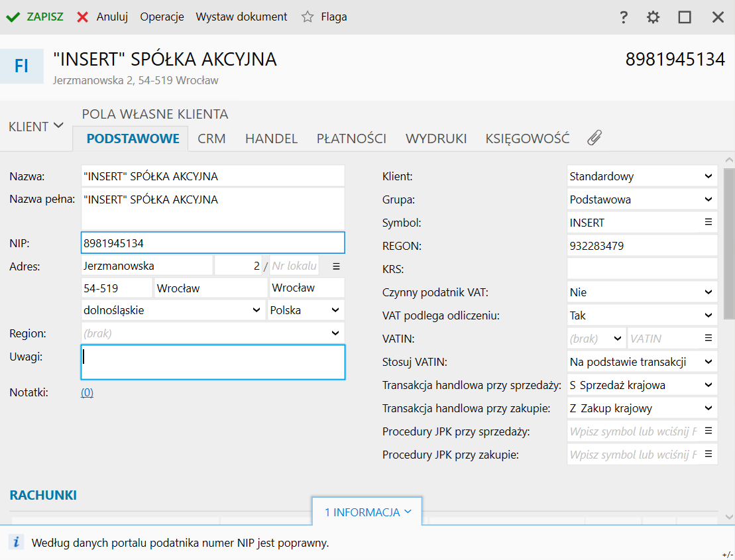The width and height of the screenshot is (735, 560).
Task: Open the VATIN field list icon
Action: [x=708, y=339]
